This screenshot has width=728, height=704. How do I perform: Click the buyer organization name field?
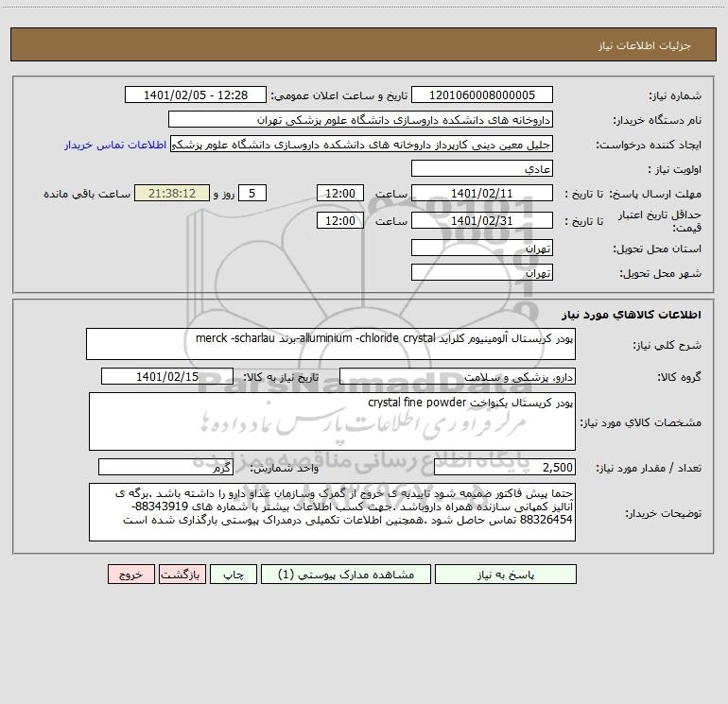(x=360, y=119)
